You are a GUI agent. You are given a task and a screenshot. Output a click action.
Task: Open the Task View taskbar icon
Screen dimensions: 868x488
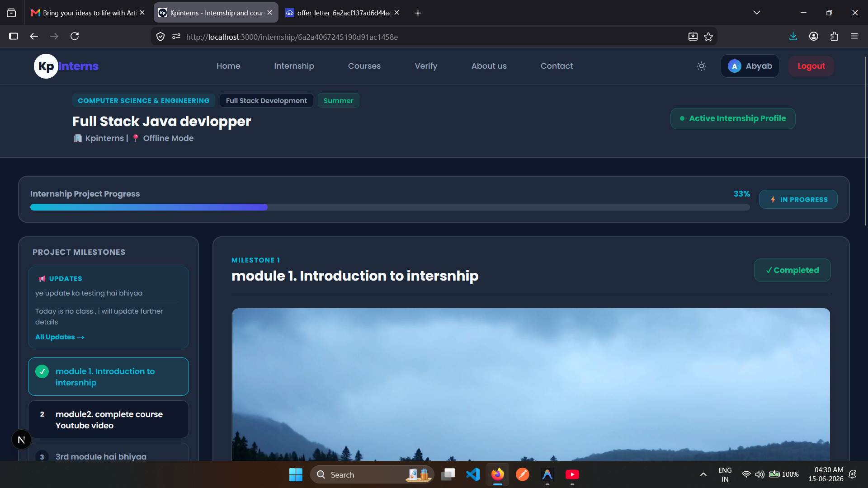coord(448,474)
